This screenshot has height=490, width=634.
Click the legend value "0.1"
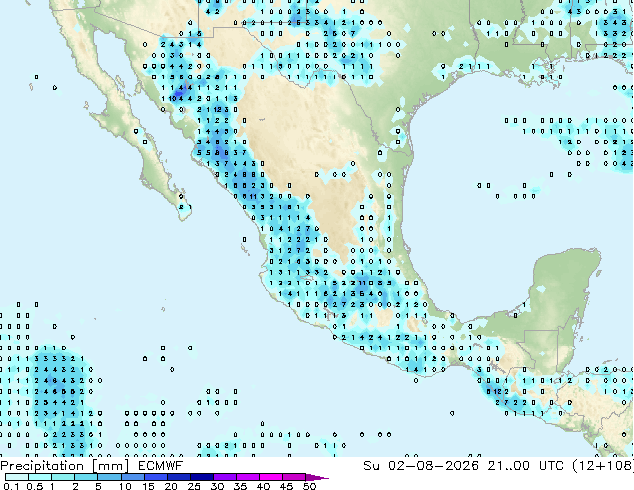[11, 486]
